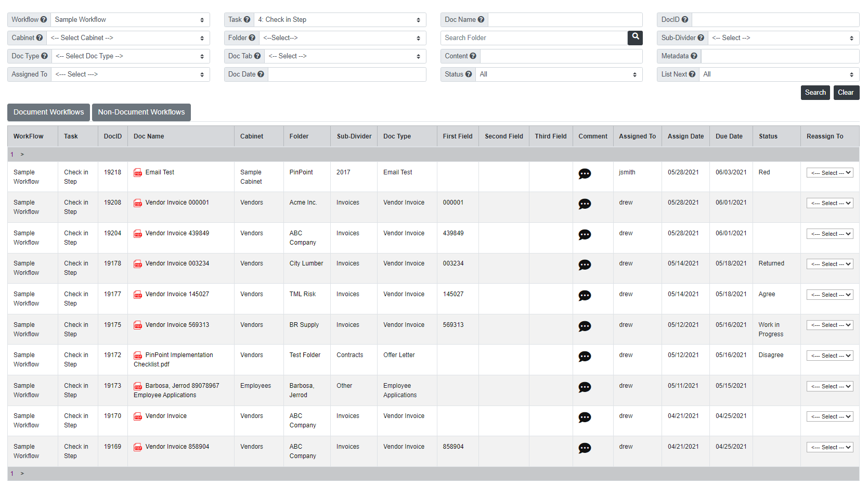Viewport: 868px width, 481px height.
Task: Open comment bubble for DocID 19170 row
Action: point(585,417)
